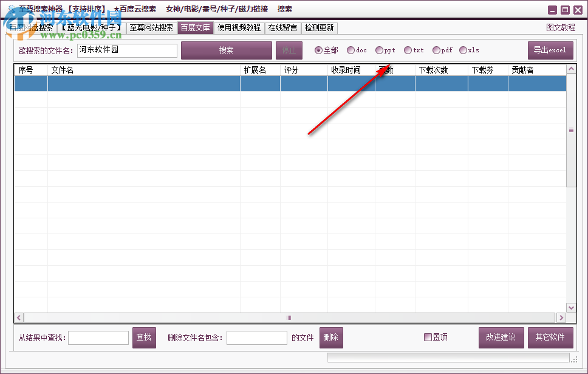Click the vertical scrollbar down arrow
This screenshot has width=588, height=374.
(571, 308)
